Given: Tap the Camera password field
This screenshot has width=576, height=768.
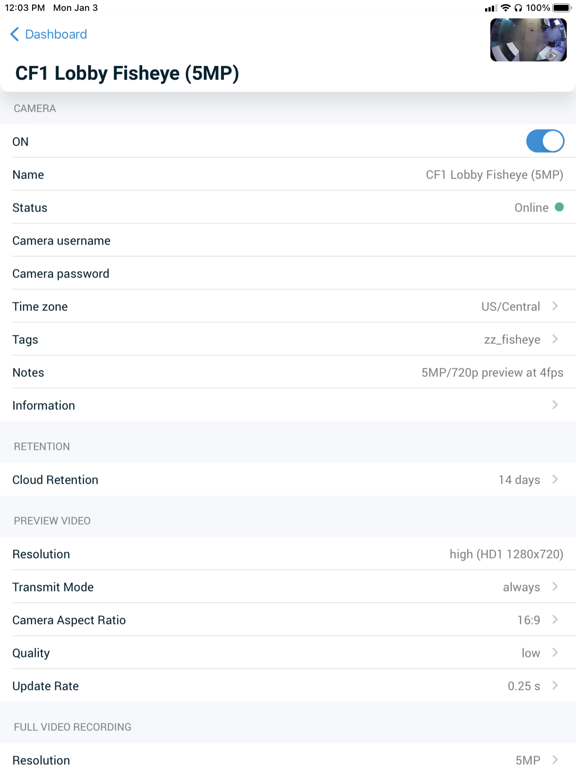Looking at the screenshot, I should click(288, 273).
